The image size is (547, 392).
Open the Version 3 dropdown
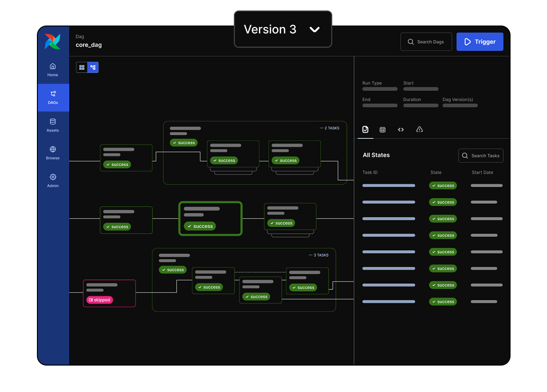283,29
